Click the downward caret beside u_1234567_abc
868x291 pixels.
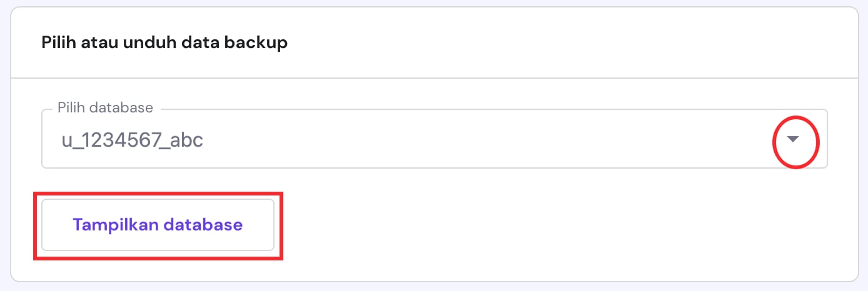tap(793, 140)
